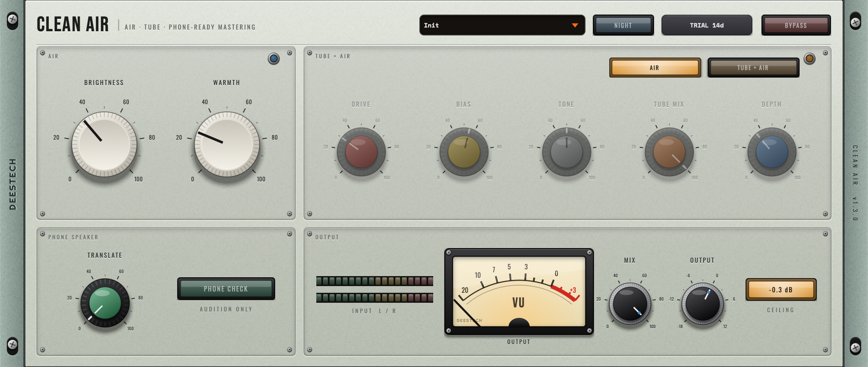Click the OUTPUT caption under the VU meter
The height and width of the screenshot is (367, 868).
(519, 342)
